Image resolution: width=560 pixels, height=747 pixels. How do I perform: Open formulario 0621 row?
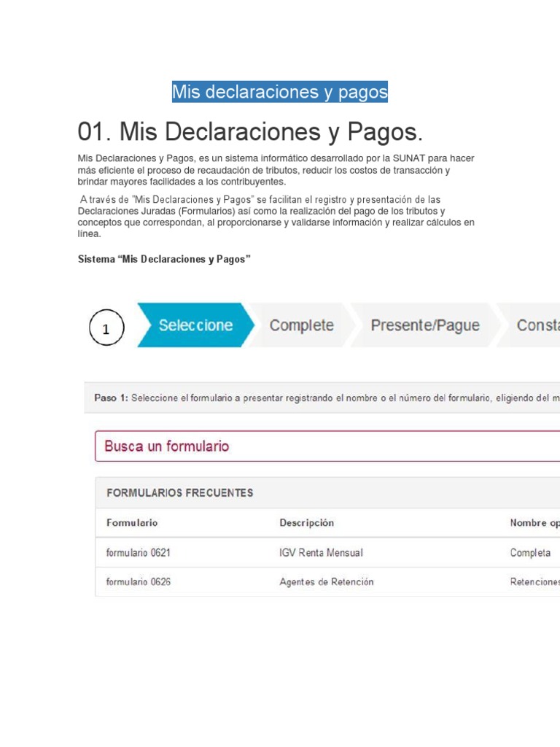[x=327, y=553]
